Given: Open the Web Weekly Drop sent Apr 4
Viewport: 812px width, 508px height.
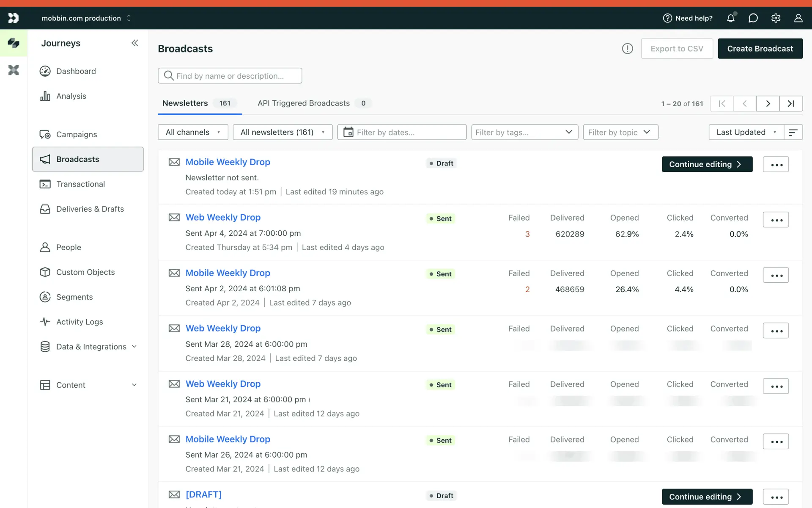Looking at the screenshot, I should point(223,217).
